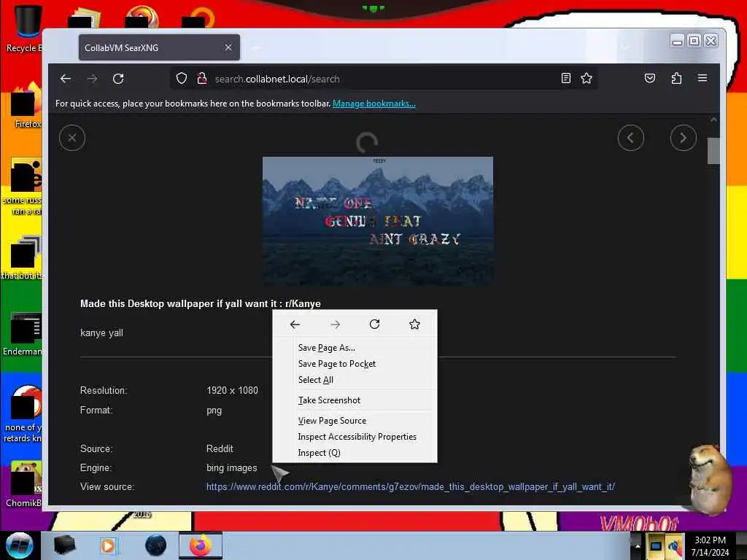Minimize the Firefox window
Viewport: 747px width, 560px height.
[x=677, y=42]
